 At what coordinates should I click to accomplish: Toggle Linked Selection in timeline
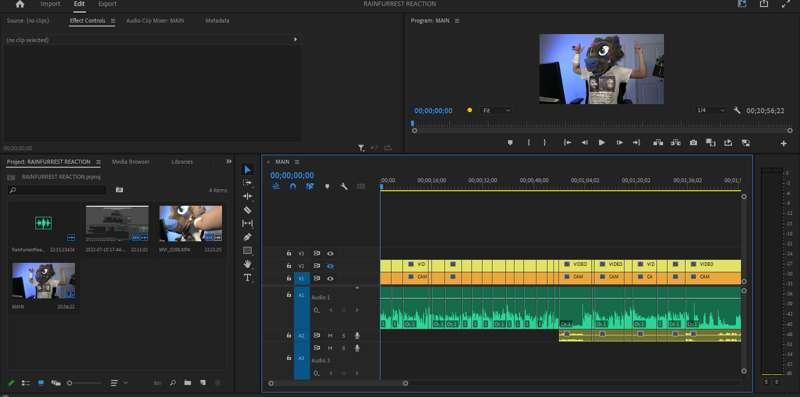coord(310,186)
